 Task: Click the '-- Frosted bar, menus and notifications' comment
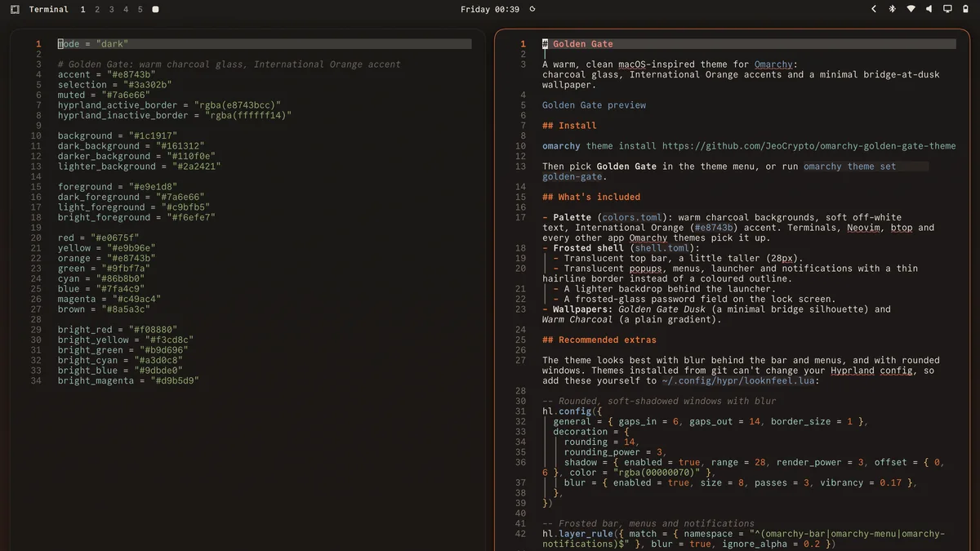coord(648,523)
